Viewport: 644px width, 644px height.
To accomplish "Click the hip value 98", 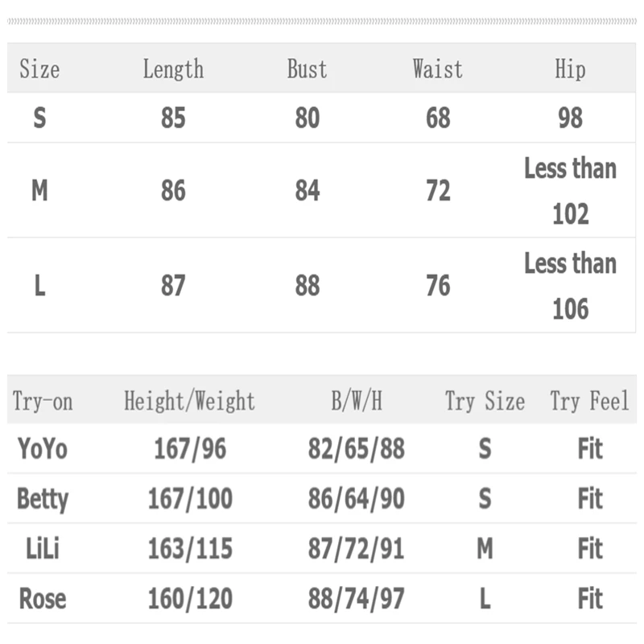I will 570,118.
